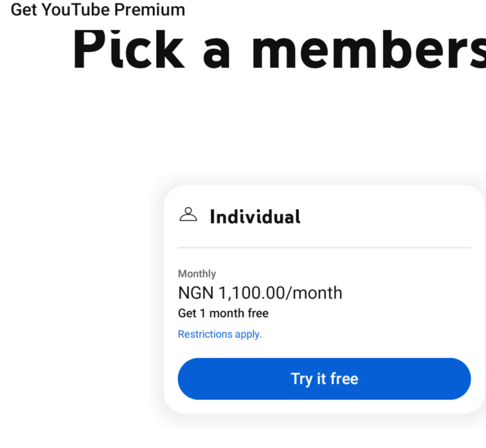Click the Monthly billing label
The image size is (486, 448).
[x=197, y=274]
